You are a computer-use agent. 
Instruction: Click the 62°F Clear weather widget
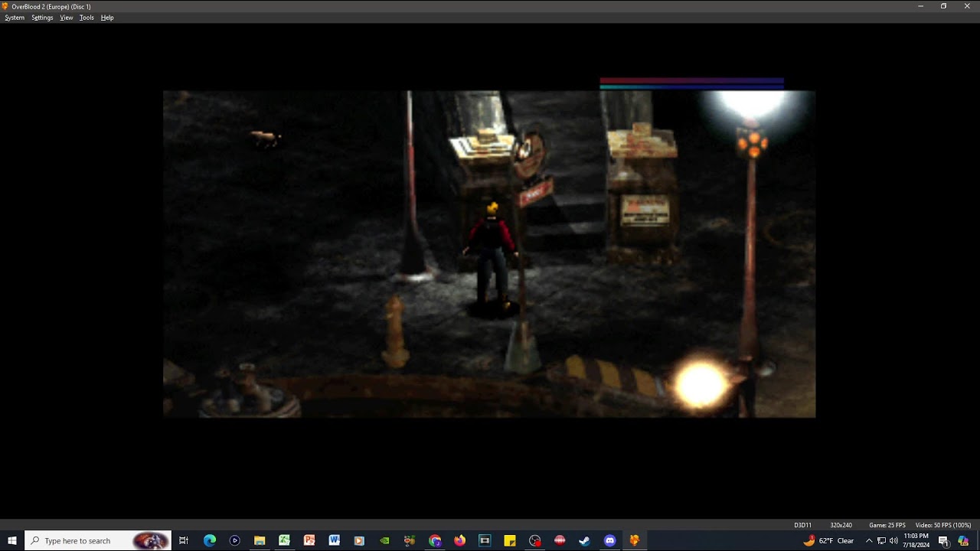point(828,540)
